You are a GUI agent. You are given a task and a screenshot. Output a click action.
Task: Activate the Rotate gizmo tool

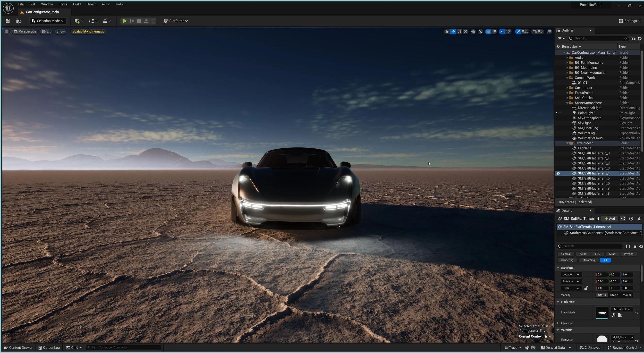[x=459, y=31]
